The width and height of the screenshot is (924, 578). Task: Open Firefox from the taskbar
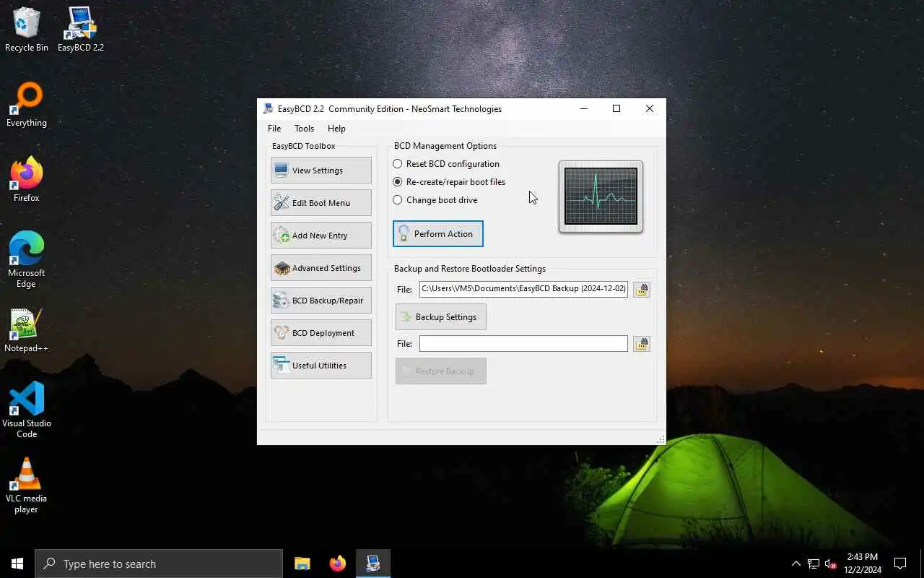(x=337, y=564)
